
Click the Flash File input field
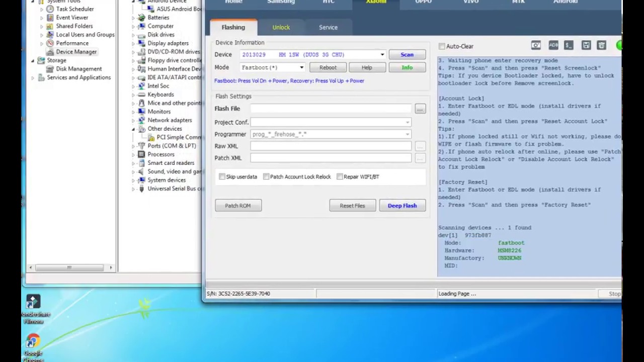(x=331, y=109)
